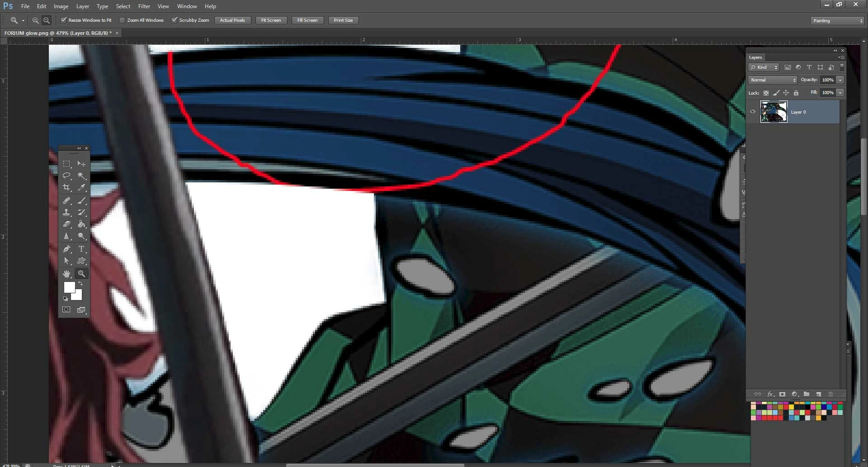
Task: Lock all padlock icon
Action: tap(796, 93)
